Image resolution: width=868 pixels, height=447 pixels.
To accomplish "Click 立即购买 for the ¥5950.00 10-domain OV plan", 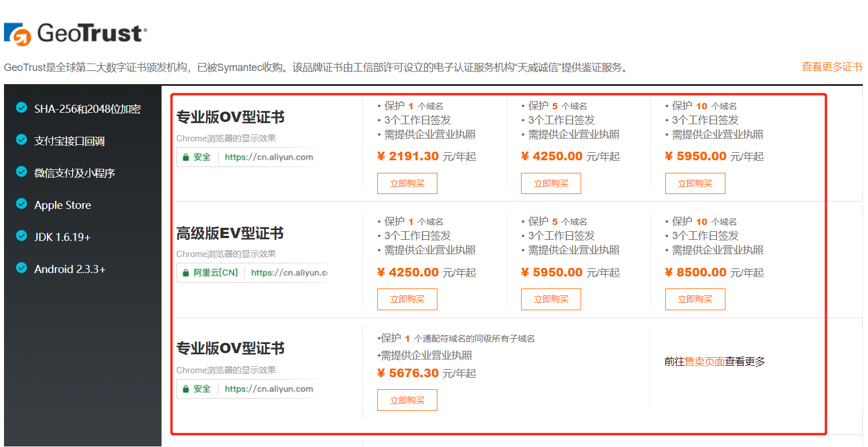I will tap(695, 184).
